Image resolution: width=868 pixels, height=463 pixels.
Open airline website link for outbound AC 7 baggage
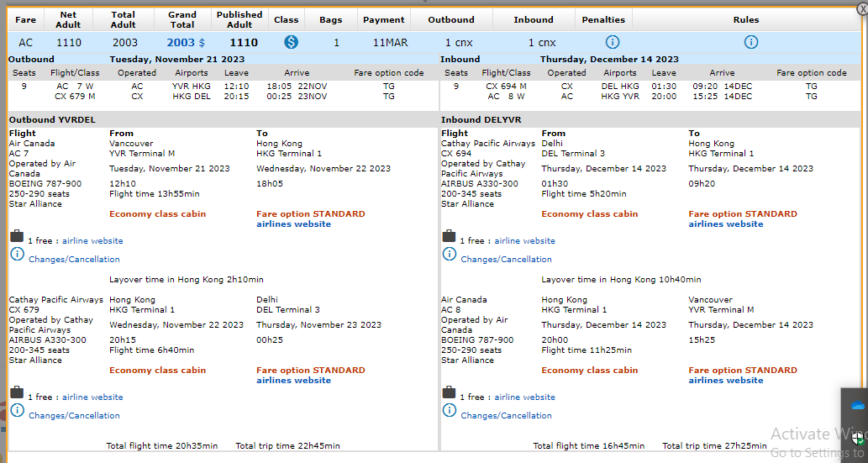click(92, 241)
